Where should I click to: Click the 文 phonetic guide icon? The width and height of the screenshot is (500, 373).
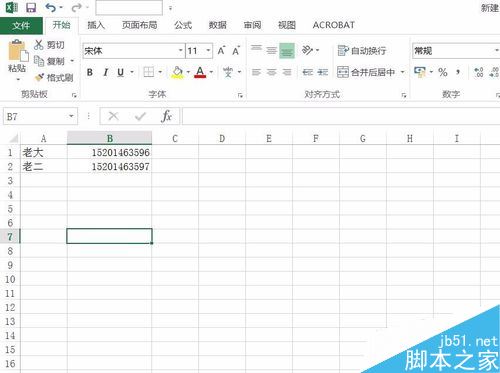pos(228,72)
